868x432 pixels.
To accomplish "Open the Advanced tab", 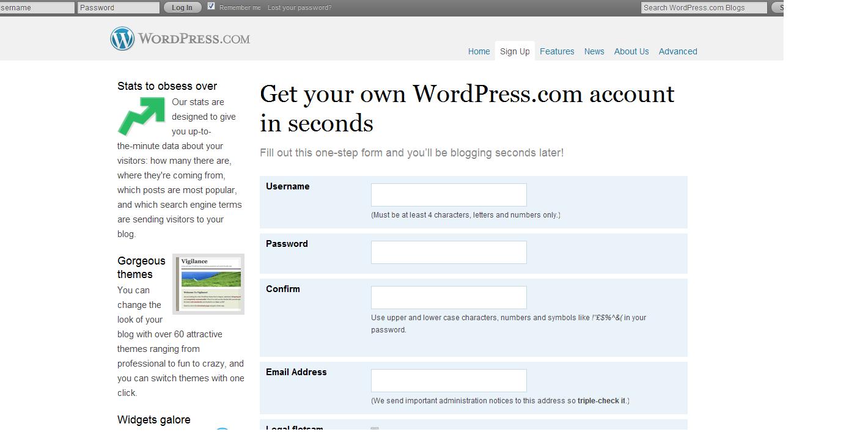I will (678, 51).
